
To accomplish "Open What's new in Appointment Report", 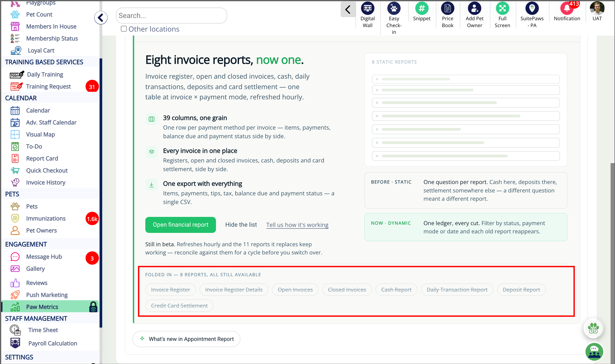I will point(186,339).
